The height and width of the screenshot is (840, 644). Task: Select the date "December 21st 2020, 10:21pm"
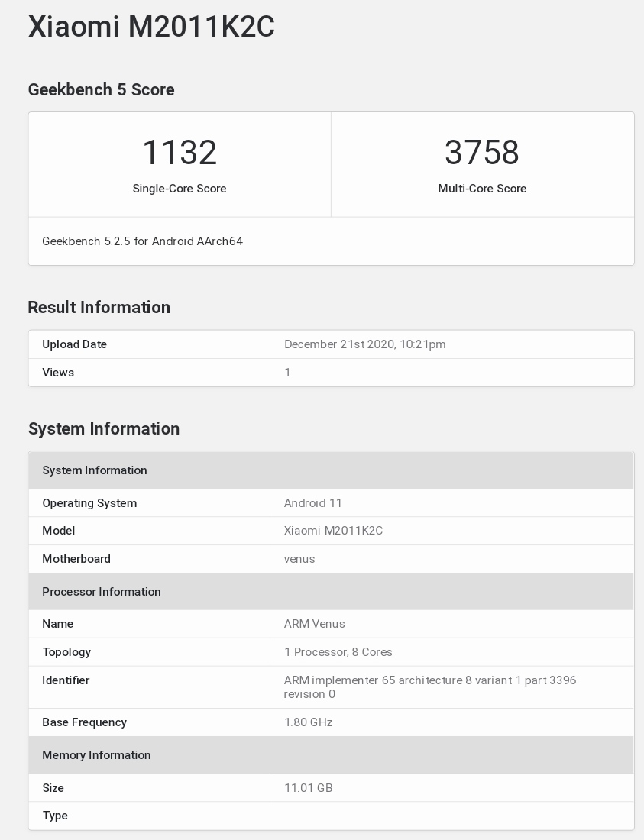click(365, 344)
